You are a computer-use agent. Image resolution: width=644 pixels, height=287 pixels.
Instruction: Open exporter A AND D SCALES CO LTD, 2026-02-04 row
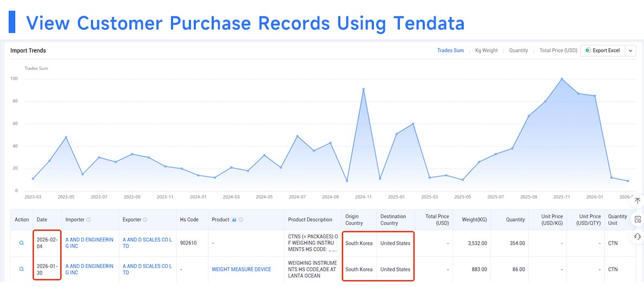147,243
